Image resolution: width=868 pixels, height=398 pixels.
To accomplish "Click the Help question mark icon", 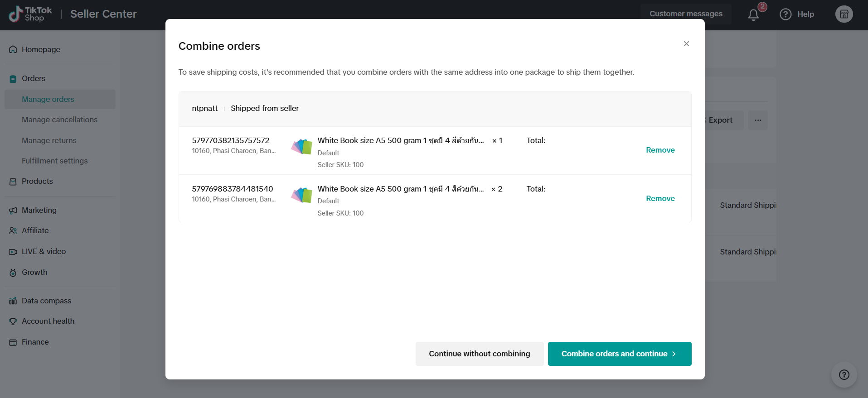I will pos(785,14).
